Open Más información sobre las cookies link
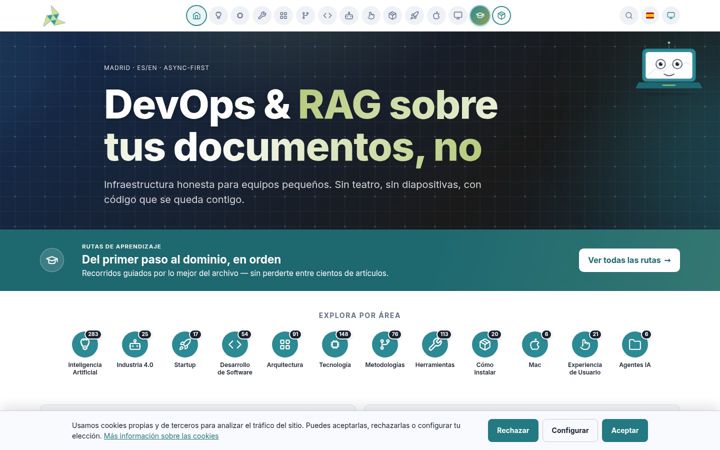 161,436
